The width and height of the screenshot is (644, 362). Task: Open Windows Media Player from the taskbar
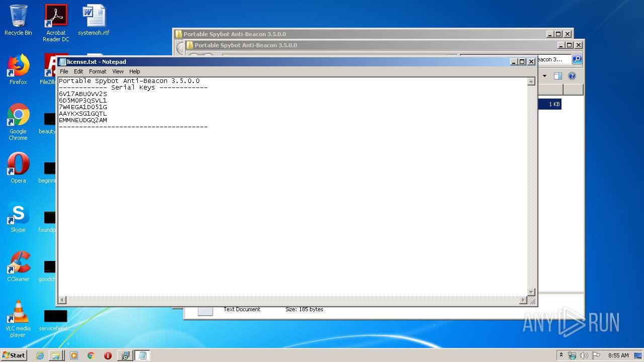(x=74, y=355)
